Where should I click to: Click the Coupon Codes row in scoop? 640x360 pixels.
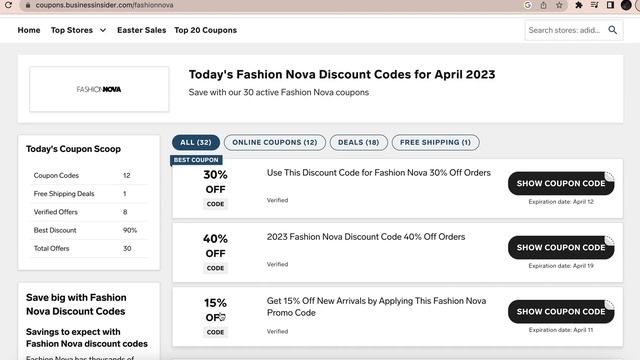(89, 176)
